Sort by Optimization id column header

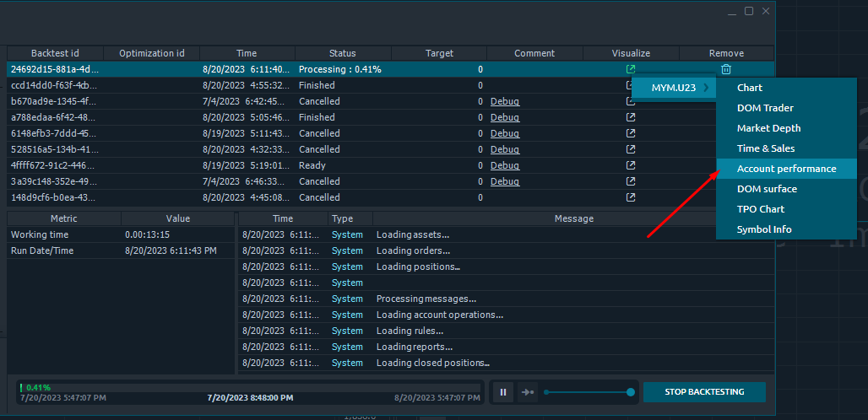[x=152, y=53]
